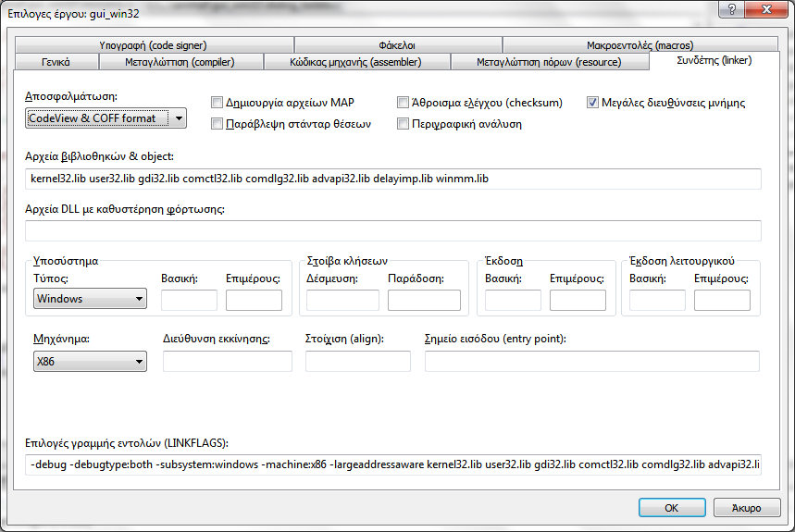Click the Διεύθυνση εκκίνησης field
Image resolution: width=795 pixels, height=532 pixels.
click(x=227, y=361)
